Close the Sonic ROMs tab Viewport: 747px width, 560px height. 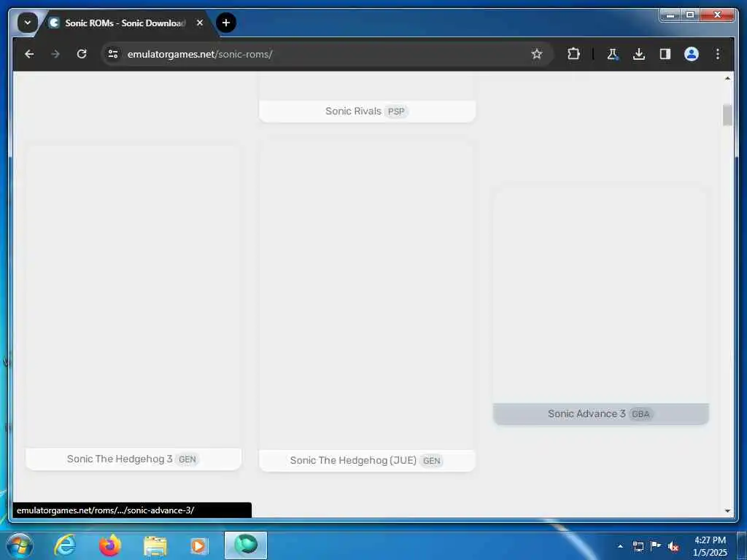pos(200,23)
